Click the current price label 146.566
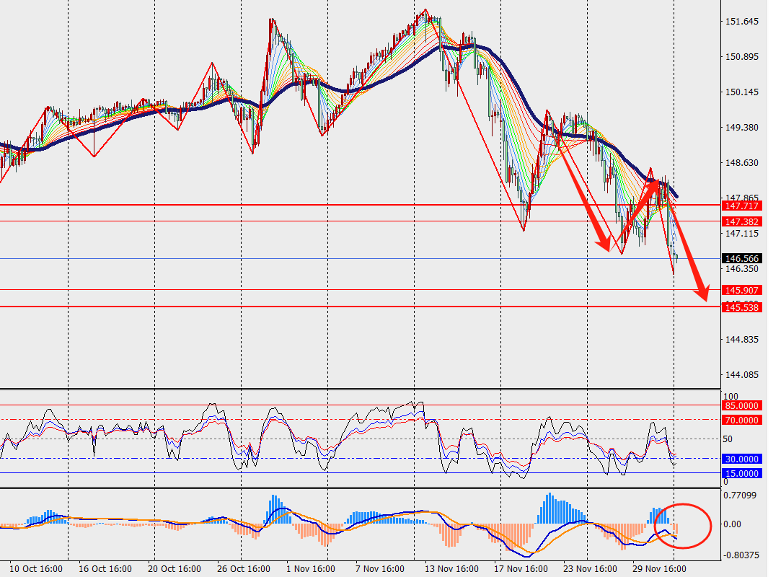 742,258
